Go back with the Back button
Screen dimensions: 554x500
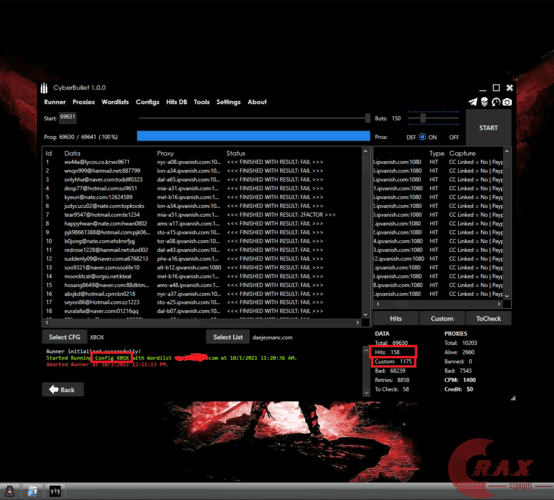pyautogui.click(x=63, y=389)
